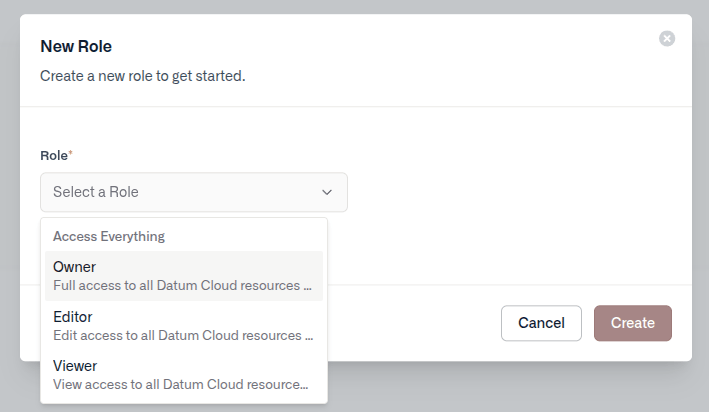Choose the Owner role option
709x412 pixels.
184,276
